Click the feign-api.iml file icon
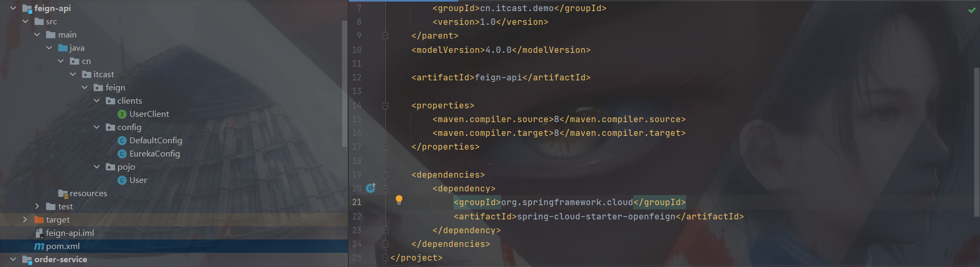 point(39,233)
